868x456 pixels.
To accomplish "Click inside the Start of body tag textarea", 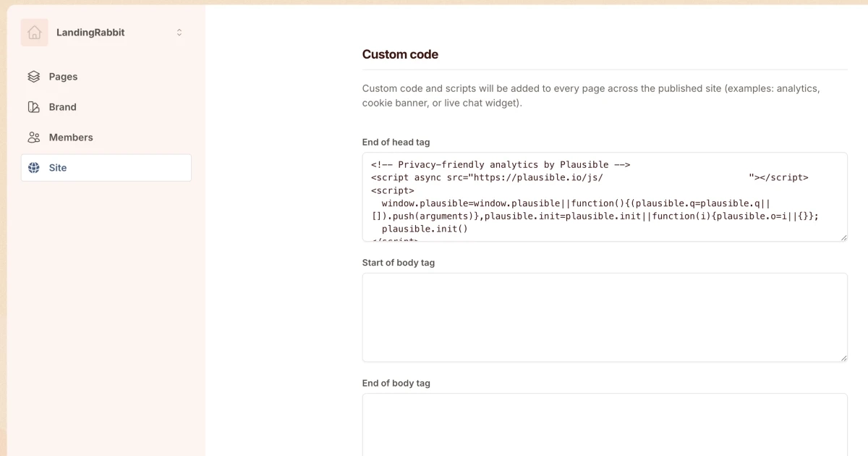I will 604,317.
